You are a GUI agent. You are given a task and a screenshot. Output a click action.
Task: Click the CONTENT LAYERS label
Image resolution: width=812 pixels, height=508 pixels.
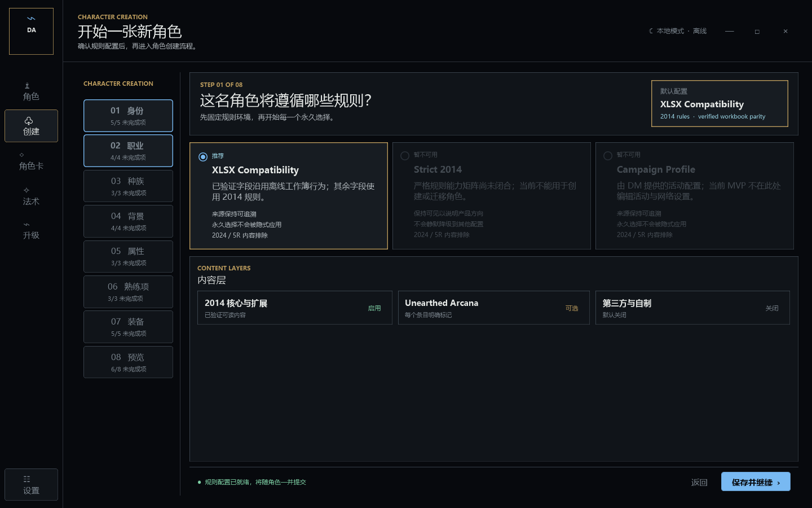(224, 268)
